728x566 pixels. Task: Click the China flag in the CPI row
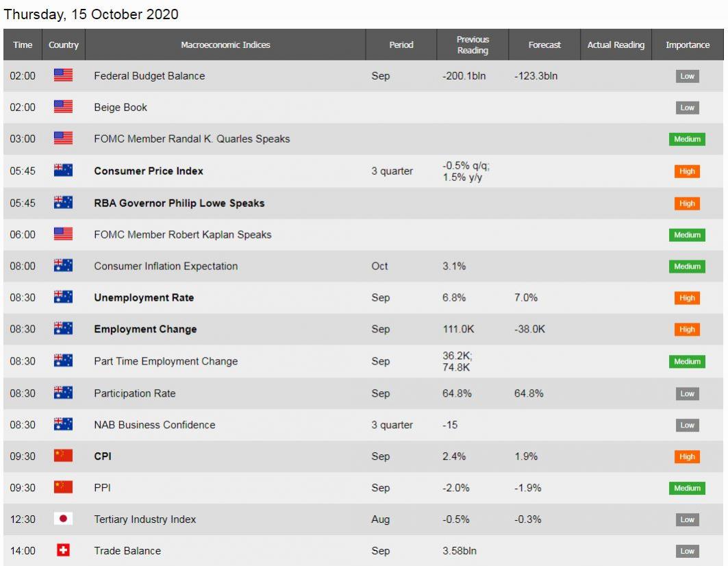point(63,456)
